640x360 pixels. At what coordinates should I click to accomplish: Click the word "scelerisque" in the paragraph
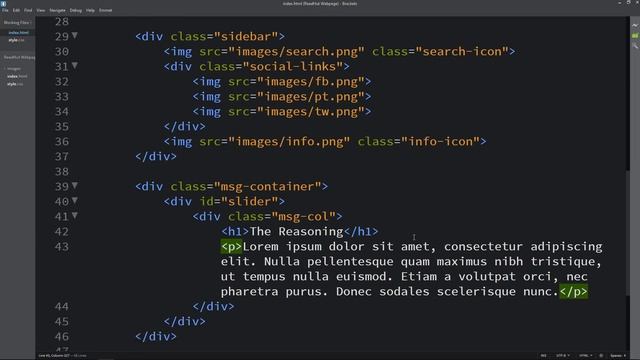(476, 291)
